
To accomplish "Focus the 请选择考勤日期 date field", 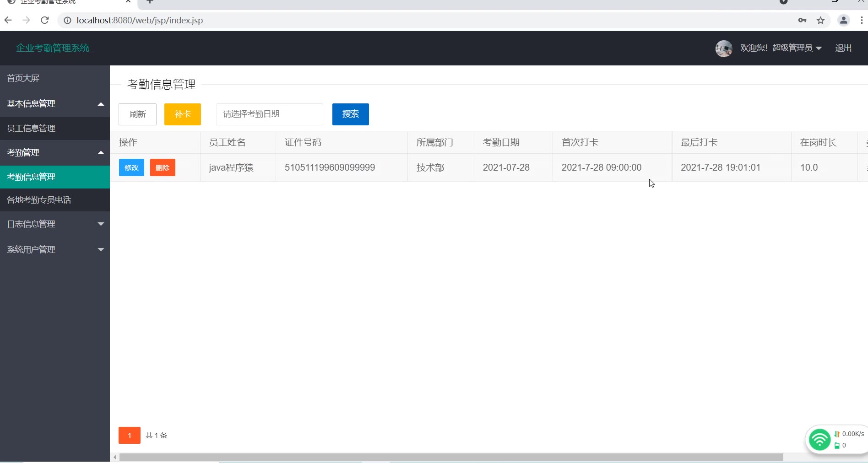I will pyautogui.click(x=270, y=114).
